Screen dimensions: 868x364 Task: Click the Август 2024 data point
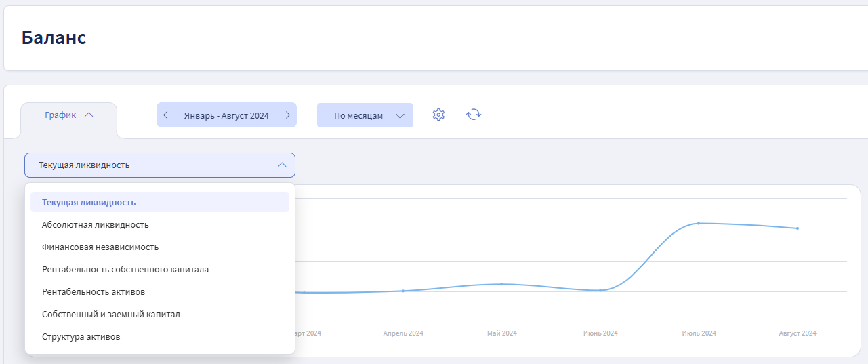click(x=798, y=228)
